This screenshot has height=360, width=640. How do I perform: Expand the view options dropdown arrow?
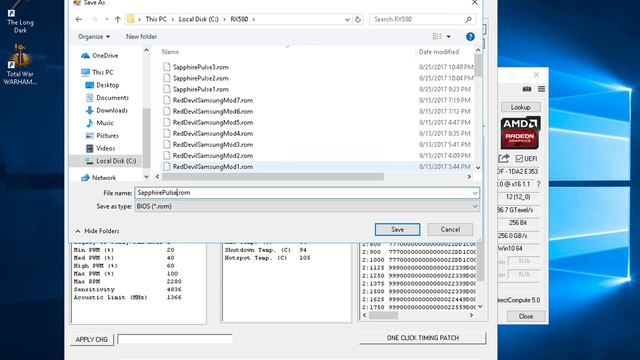point(449,37)
